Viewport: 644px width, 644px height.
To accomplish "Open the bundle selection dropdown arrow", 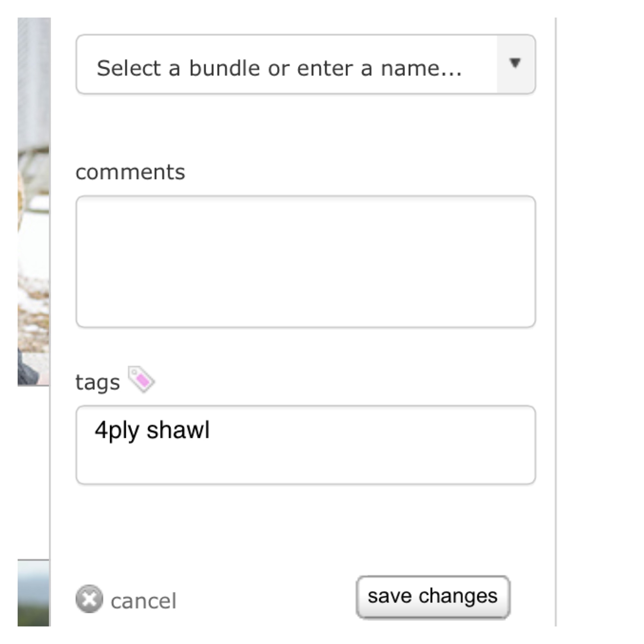I will 515,64.
